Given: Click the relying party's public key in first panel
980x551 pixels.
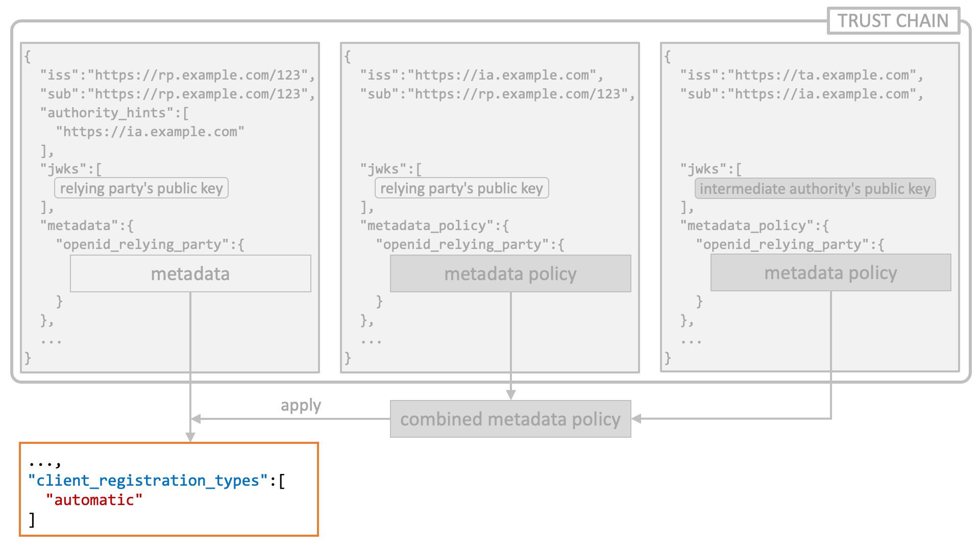Looking at the screenshot, I should [x=141, y=188].
